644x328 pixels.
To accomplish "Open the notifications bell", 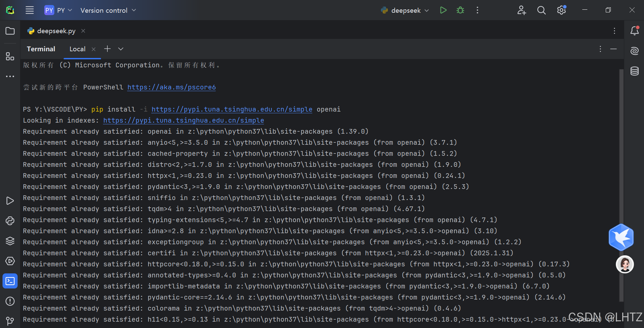I will (634, 31).
